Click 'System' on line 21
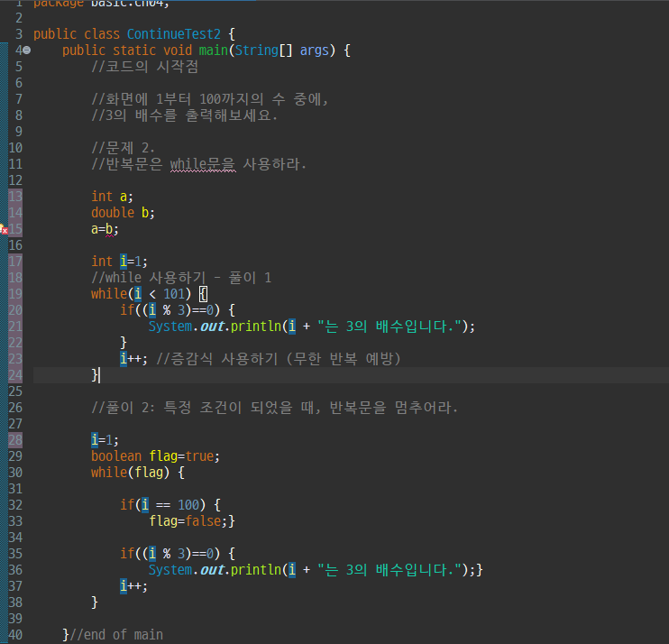 tap(170, 326)
